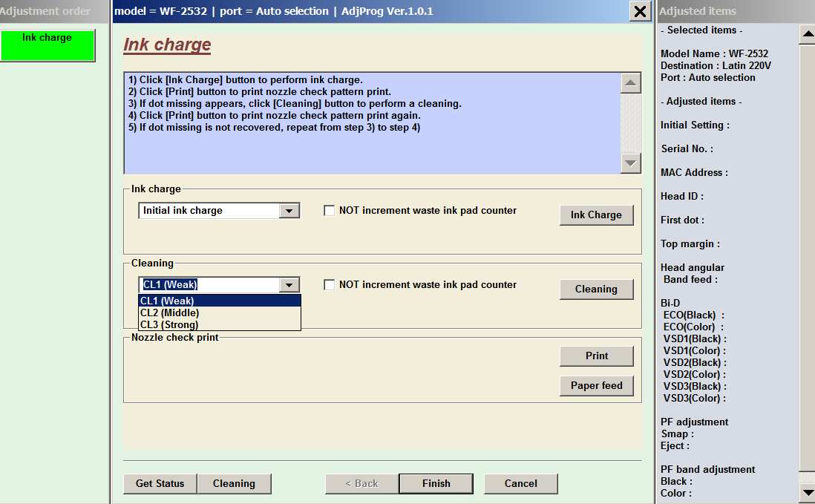Click the Top margin label
815x504 pixels.
coord(690,243)
